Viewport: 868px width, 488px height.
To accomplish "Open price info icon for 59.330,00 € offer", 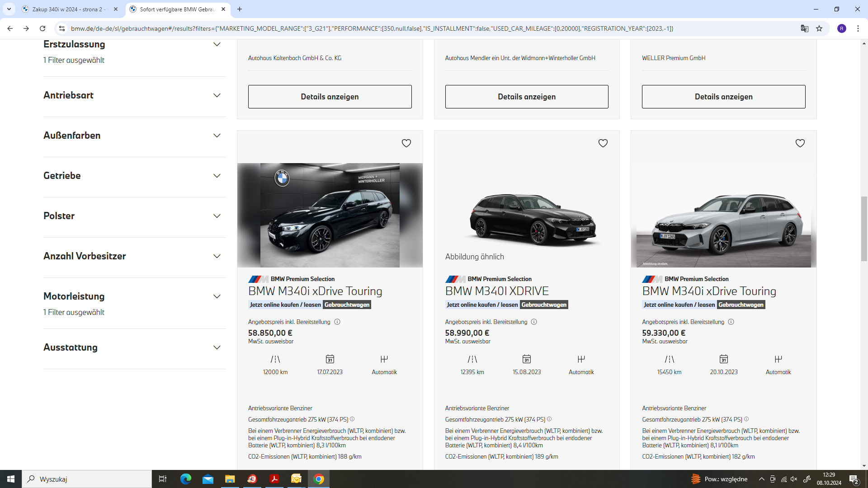I will click(731, 322).
